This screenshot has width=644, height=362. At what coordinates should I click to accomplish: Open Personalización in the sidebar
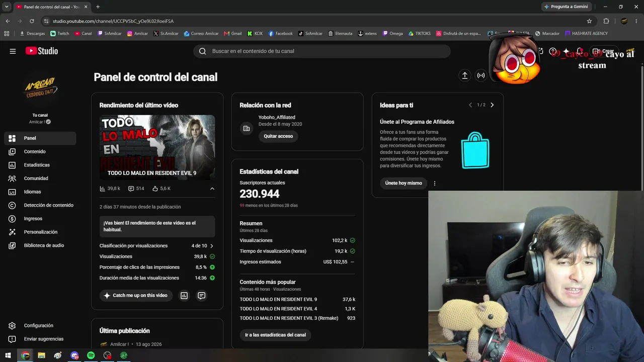point(40,232)
